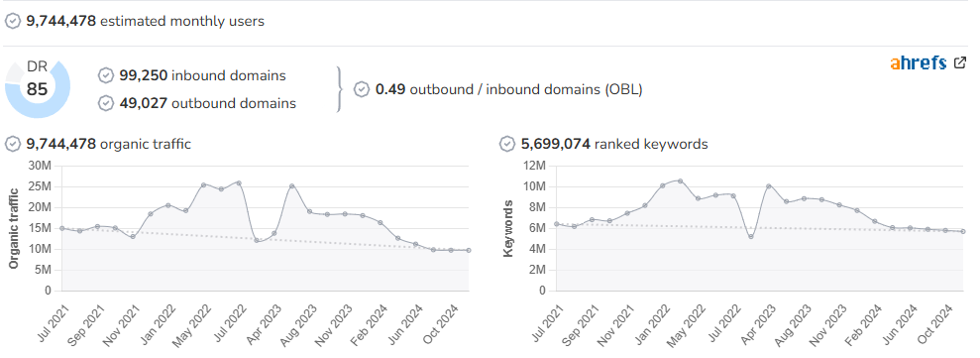Click the last data point on the keywords chart
Viewport: 980px width, 358px height.
pyautogui.click(x=963, y=232)
